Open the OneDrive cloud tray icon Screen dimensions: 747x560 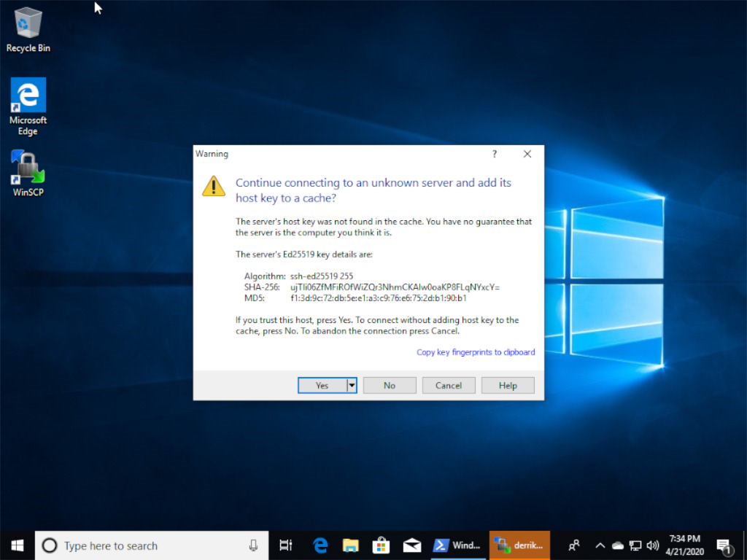[617, 545]
